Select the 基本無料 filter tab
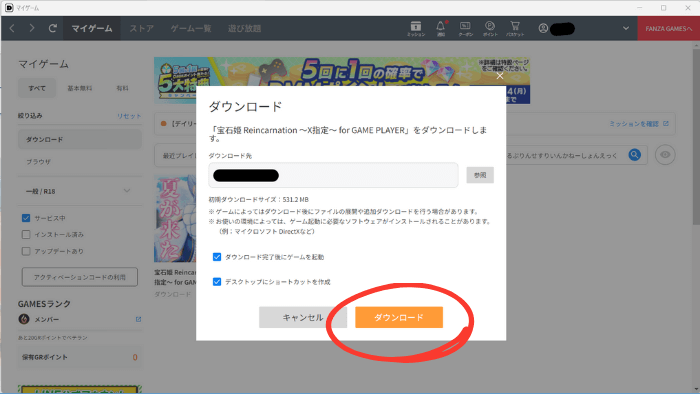Image resolution: width=700 pixels, height=394 pixels. (80, 88)
